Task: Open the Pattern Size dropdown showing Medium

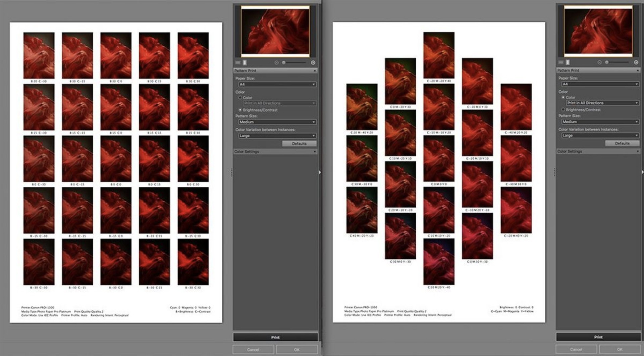Action: coord(276,122)
